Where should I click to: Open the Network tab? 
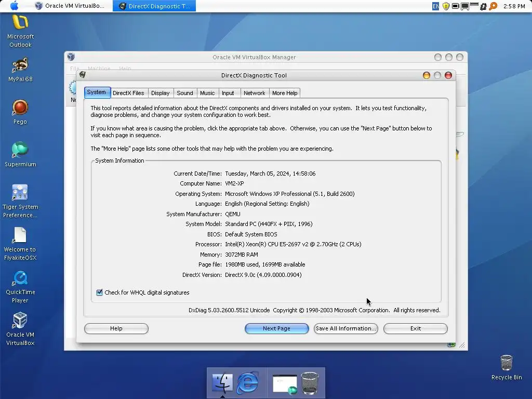255,93
